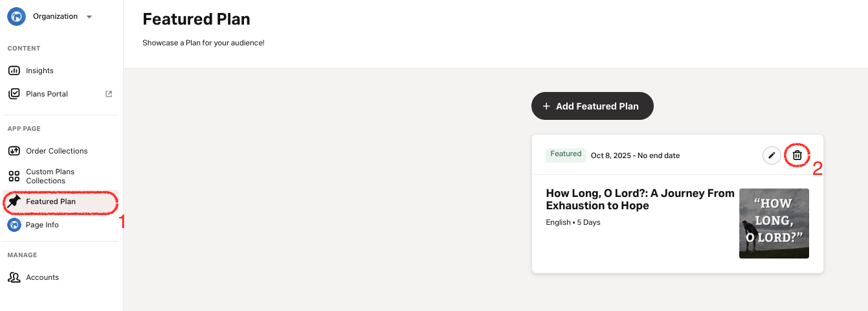Edit the featured plan with pencil icon

772,155
